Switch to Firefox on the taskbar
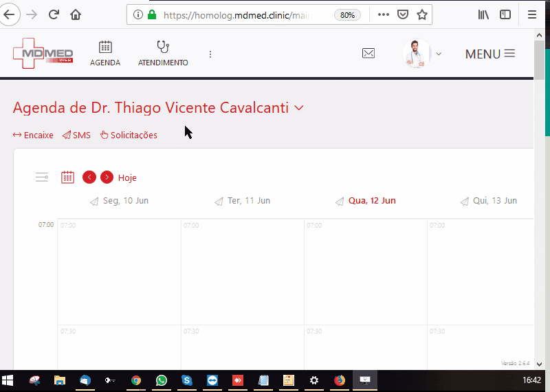Image resolution: width=550 pixels, height=392 pixels. 340,380
